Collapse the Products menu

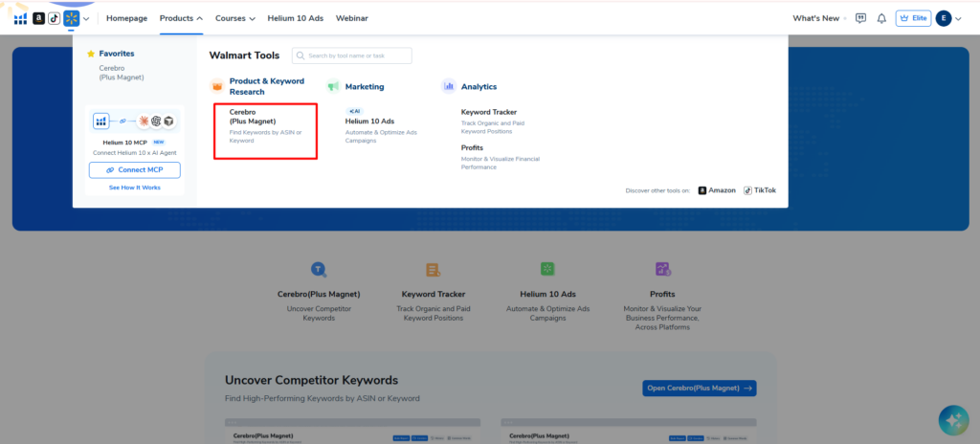tap(181, 18)
